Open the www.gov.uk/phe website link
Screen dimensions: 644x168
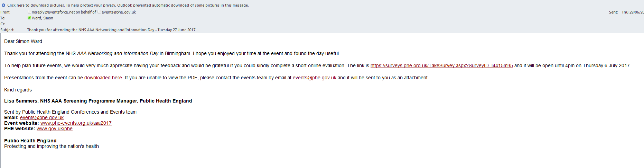pyautogui.click(x=55, y=129)
